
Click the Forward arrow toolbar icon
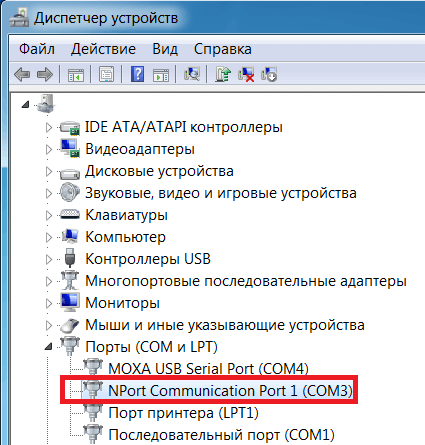[x=45, y=74]
